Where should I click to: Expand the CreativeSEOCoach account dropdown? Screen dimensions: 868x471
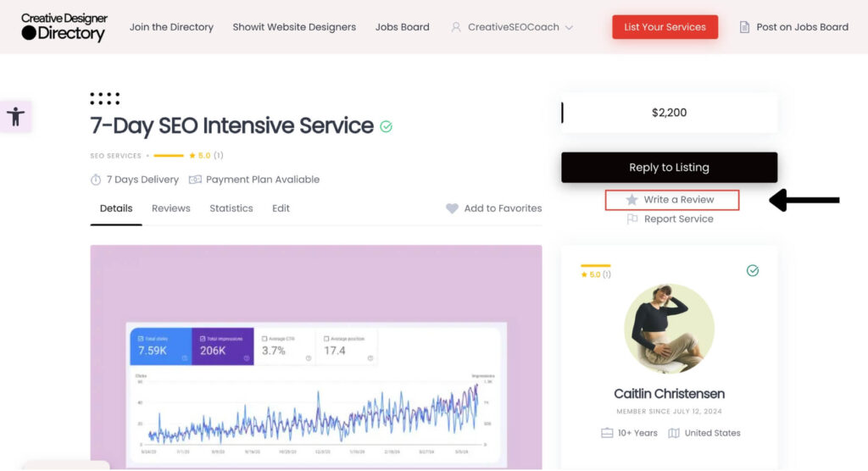coord(568,27)
